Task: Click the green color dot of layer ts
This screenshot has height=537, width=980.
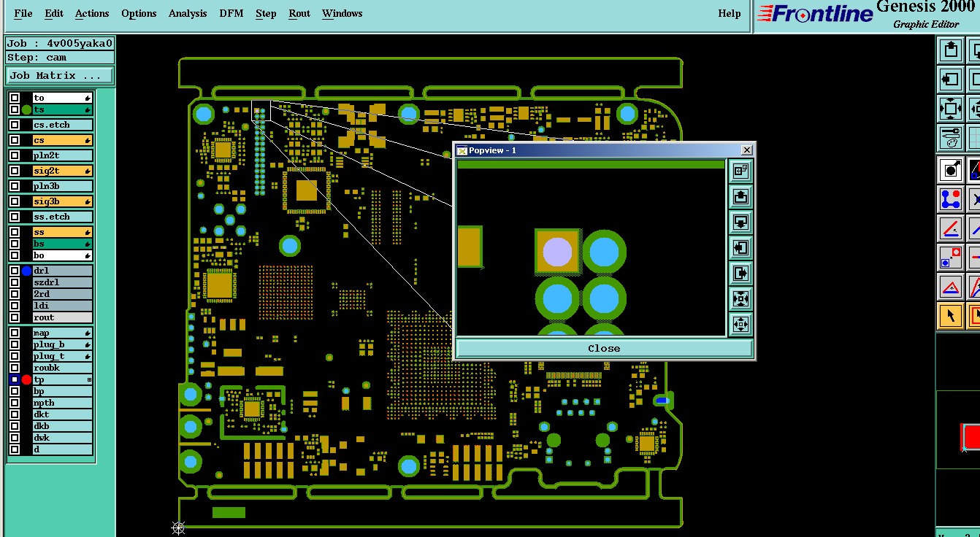Action: (27, 109)
